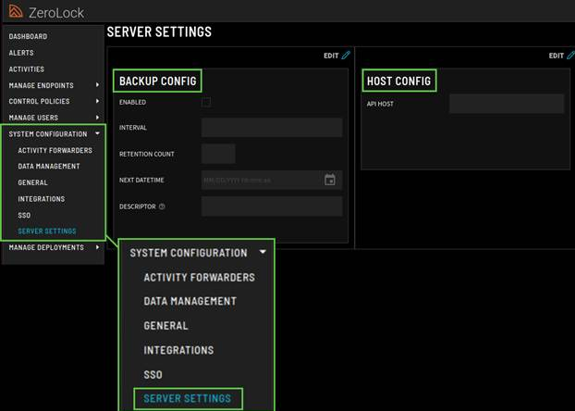Open Integrations in the left sidebar

[41, 199]
